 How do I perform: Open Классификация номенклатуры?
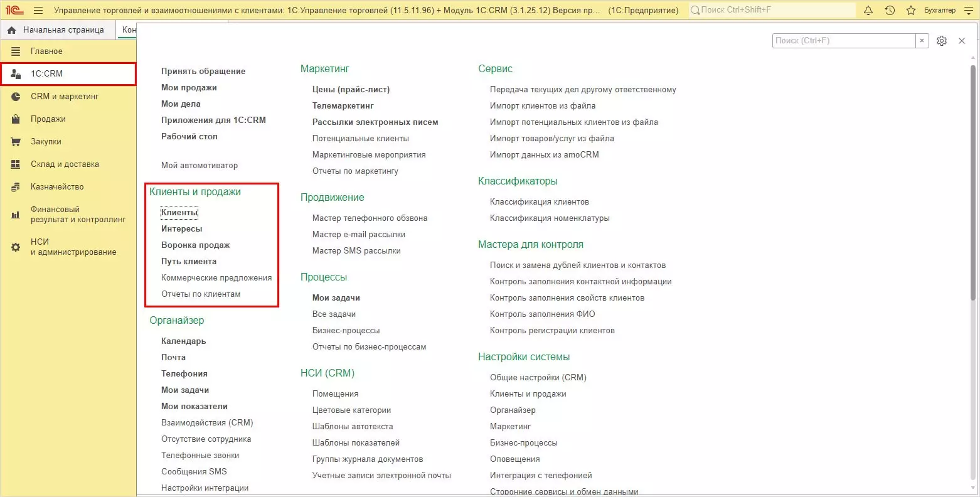pyautogui.click(x=550, y=218)
